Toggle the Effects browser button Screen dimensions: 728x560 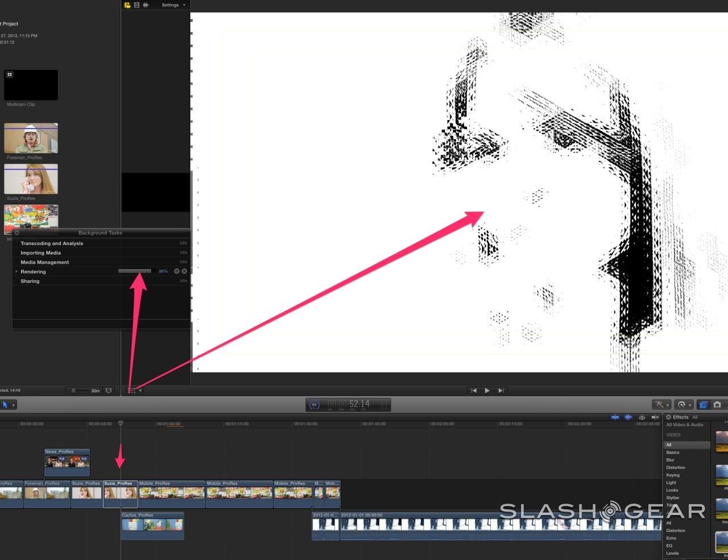pyautogui.click(x=704, y=405)
